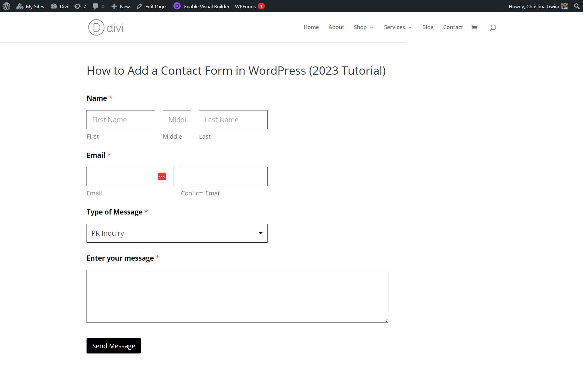Screen dimensions: 583x392
Task: Open the Shop navigation dropdown
Action: click(364, 27)
